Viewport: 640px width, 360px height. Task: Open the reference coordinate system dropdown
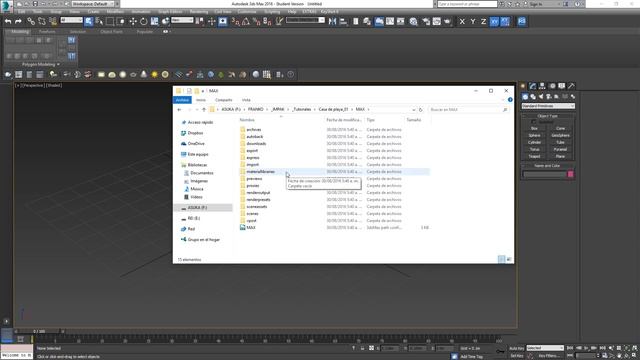(182, 20)
